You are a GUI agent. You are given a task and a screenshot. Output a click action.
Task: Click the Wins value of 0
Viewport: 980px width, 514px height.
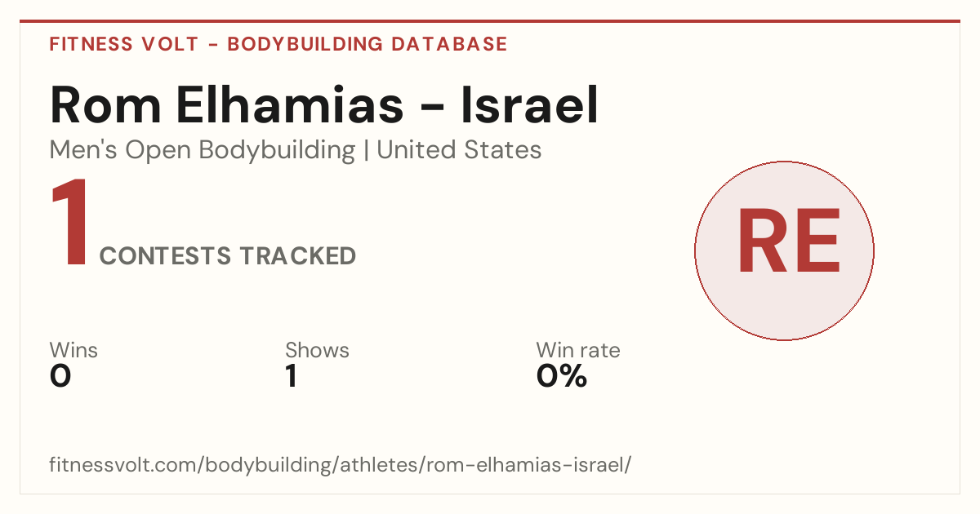click(60, 376)
